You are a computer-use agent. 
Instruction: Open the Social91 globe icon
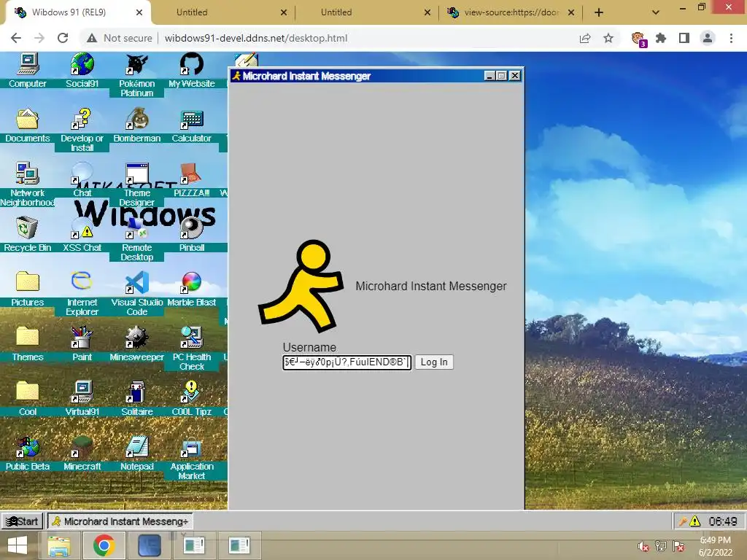[x=82, y=65]
